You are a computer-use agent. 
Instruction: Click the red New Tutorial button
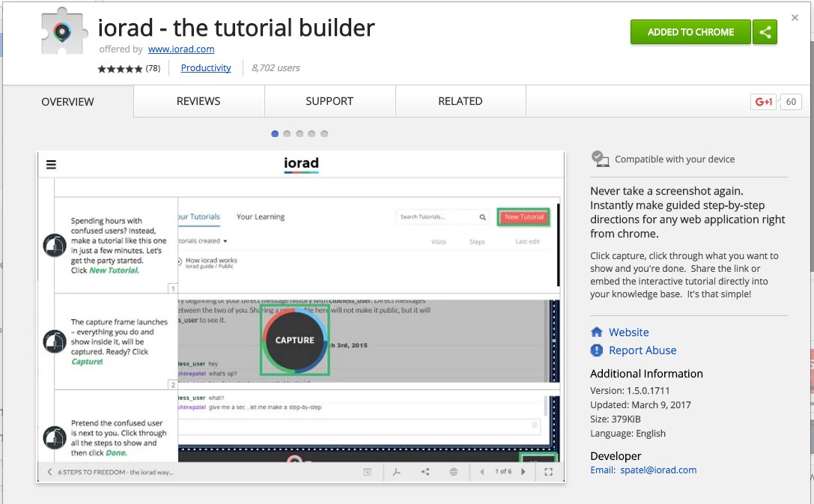point(523,217)
